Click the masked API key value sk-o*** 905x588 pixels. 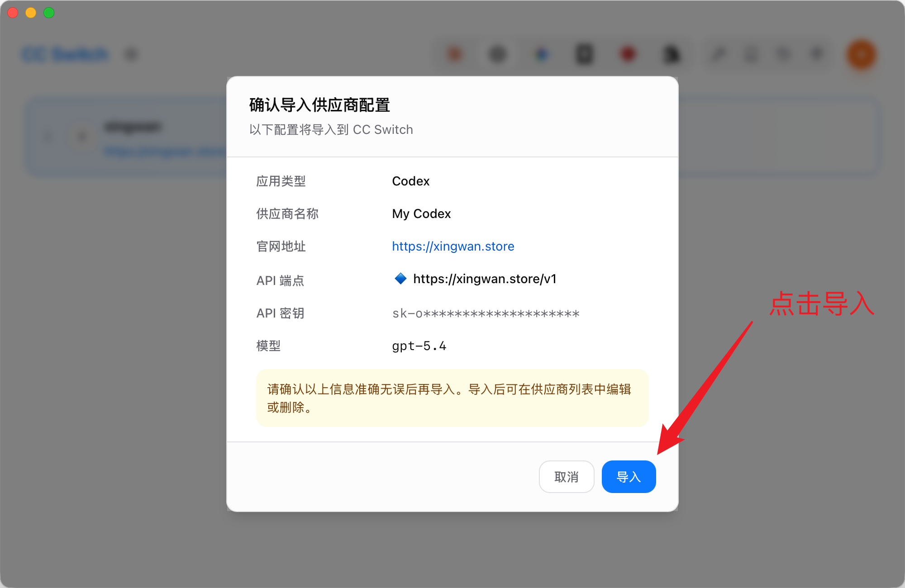point(486,313)
